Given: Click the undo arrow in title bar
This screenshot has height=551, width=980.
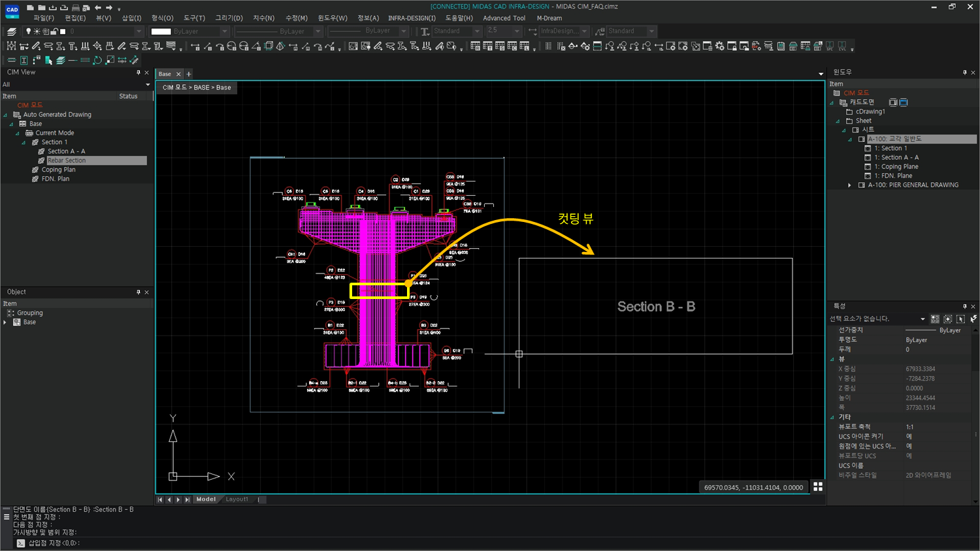Looking at the screenshot, I should pos(98,7).
